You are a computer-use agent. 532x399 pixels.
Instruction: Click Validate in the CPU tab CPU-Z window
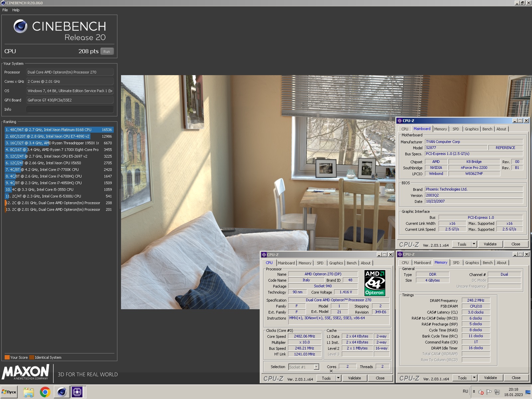pyautogui.click(x=354, y=378)
